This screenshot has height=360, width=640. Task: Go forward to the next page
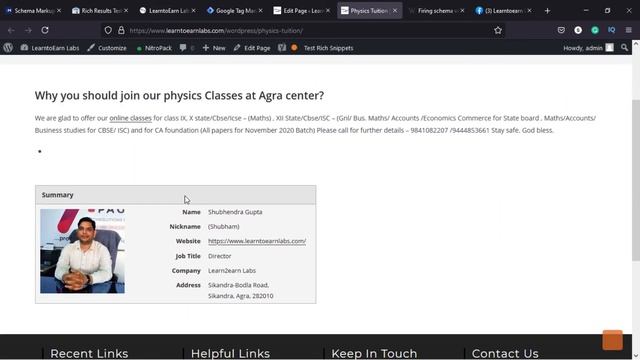tap(28, 30)
